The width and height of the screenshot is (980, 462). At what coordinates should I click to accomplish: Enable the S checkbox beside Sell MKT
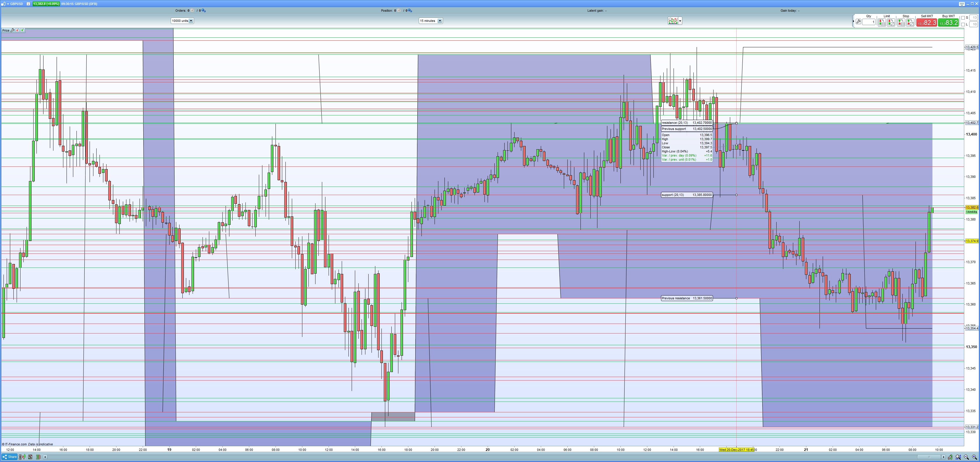963,18
